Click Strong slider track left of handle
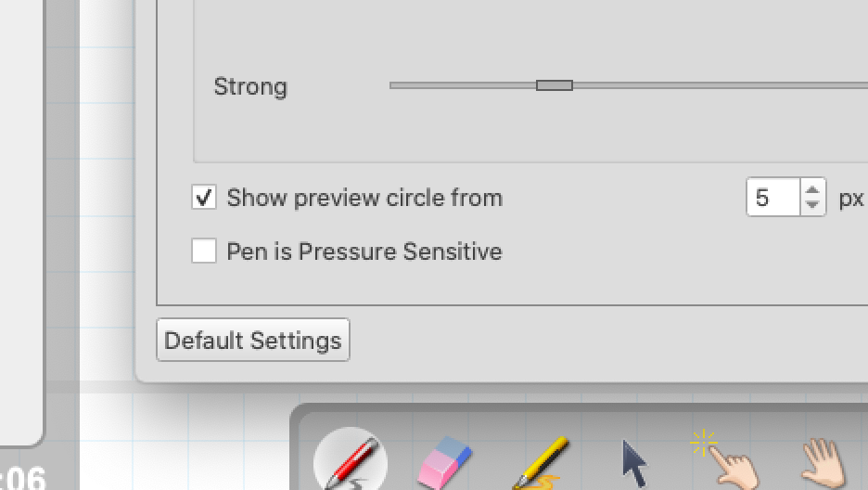 (x=463, y=85)
